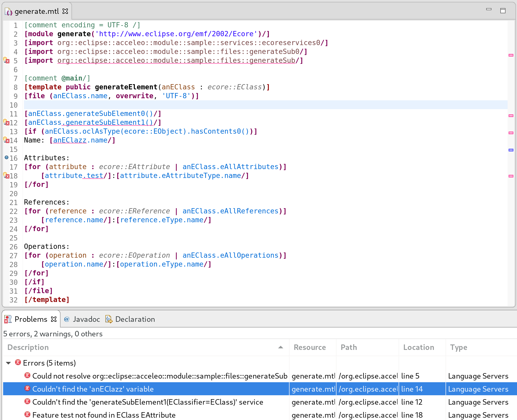The height and width of the screenshot is (420, 517).
Task: Collapse the Errors (5 items) group
Action: (9, 363)
